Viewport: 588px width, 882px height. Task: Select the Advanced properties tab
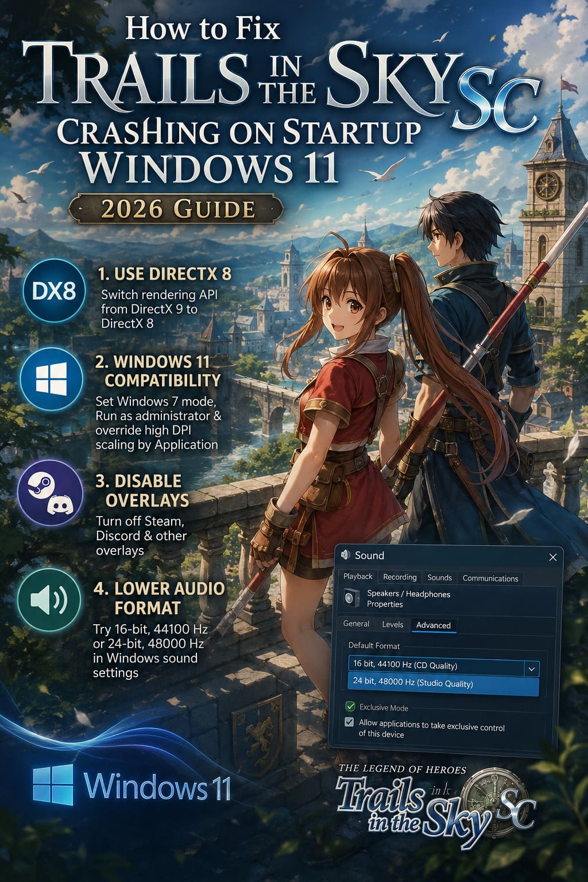434,625
